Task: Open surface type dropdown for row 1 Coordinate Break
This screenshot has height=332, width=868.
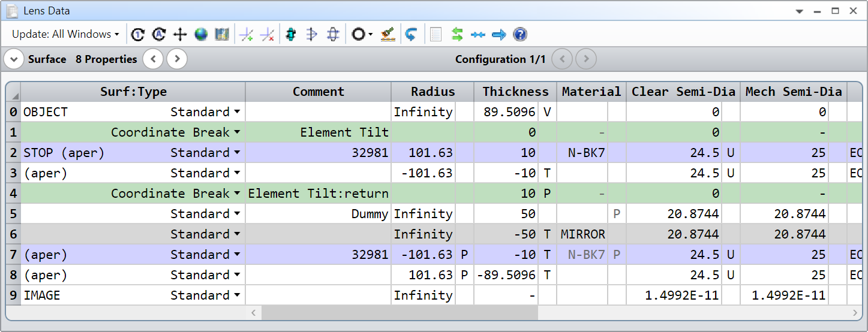Action: tap(237, 132)
